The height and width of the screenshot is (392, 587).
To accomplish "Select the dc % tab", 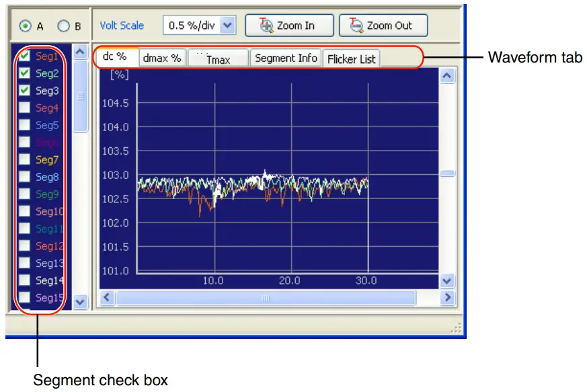I will pyautogui.click(x=115, y=57).
